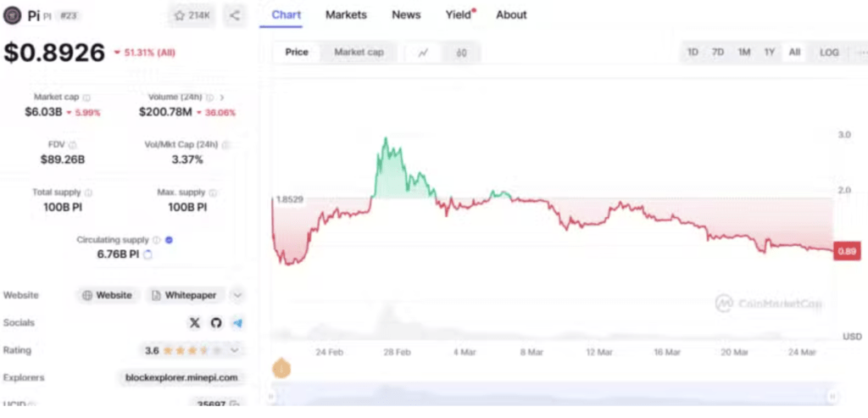
Task: Click the right handle of range slider
Action: pyautogui.click(x=832, y=396)
